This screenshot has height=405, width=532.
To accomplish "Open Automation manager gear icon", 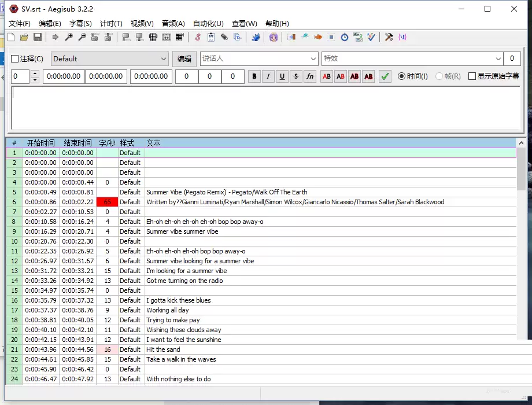I will (x=256, y=37).
